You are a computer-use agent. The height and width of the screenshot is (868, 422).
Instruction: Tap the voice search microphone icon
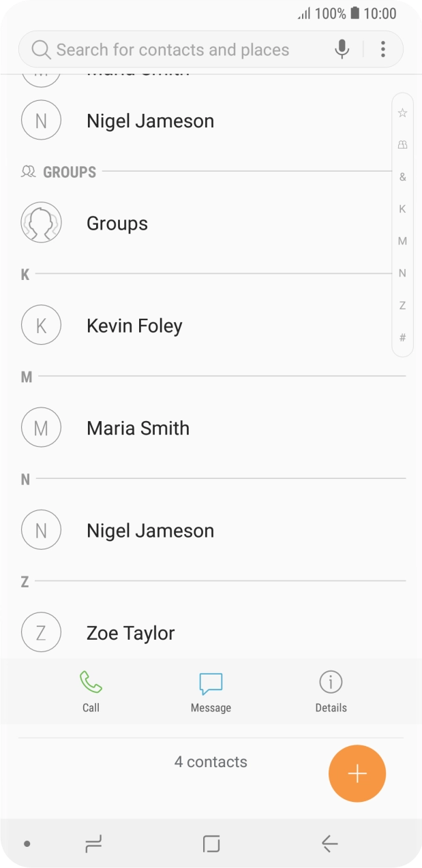click(x=342, y=49)
